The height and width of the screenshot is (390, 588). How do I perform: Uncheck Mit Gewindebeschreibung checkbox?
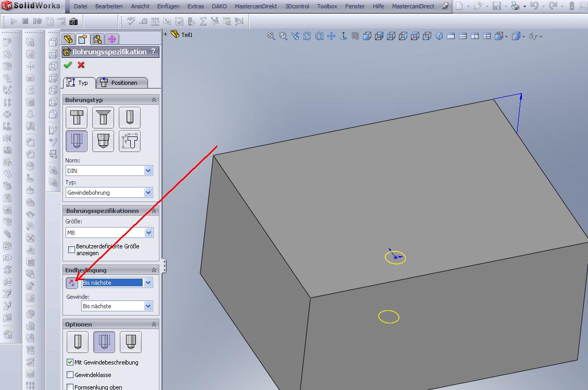(x=70, y=362)
